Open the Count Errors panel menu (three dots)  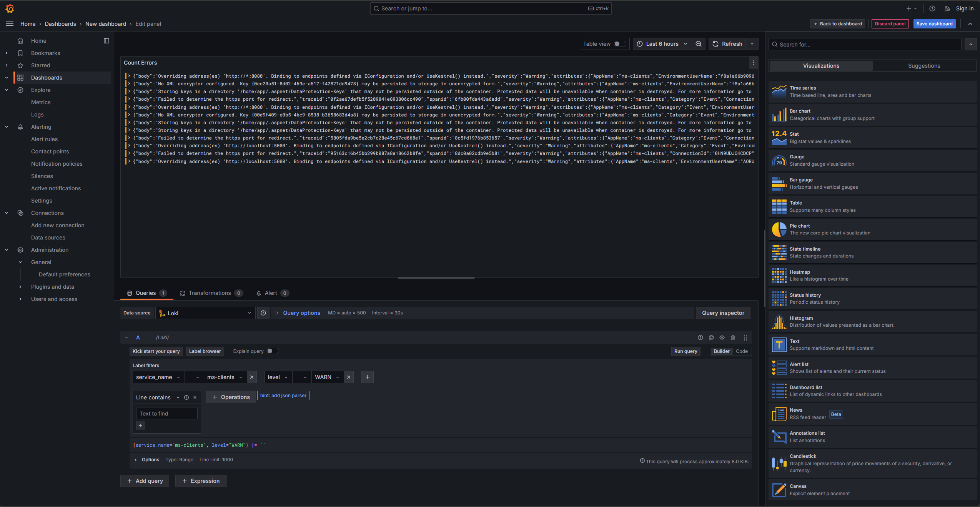click(753, 63)
